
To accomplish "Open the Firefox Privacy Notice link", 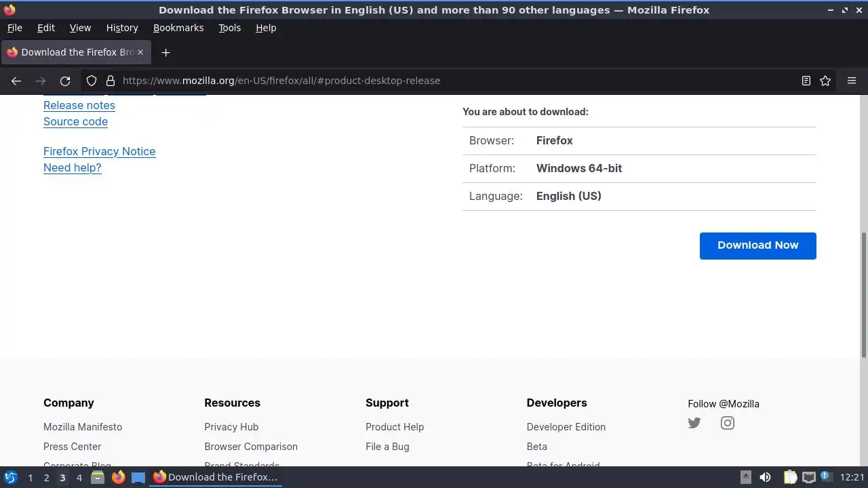I will (99, 151).
